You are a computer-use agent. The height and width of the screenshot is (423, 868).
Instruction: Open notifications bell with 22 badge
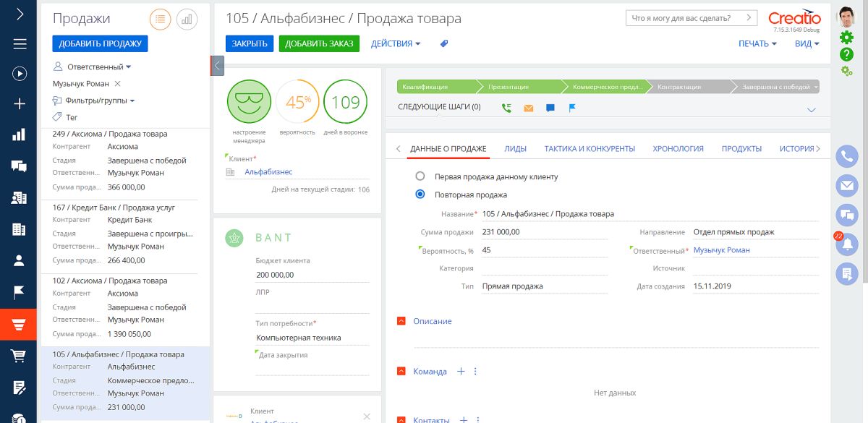(846, 244)
